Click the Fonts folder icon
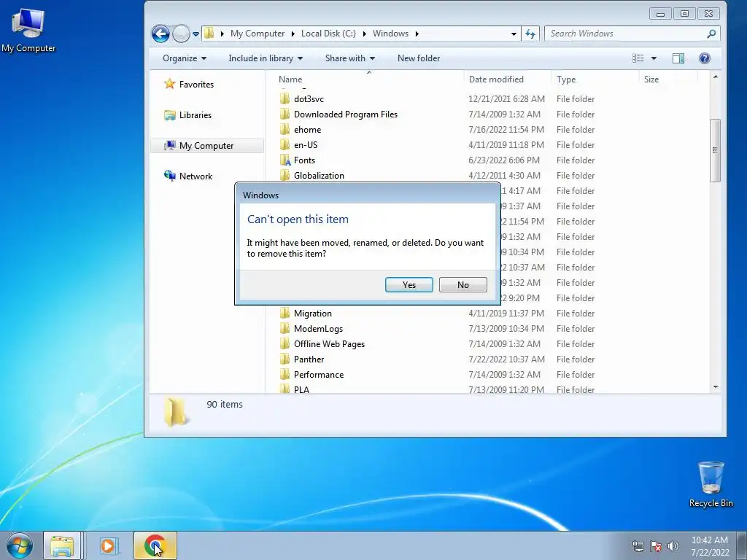The width and height of the screenshot is (747, 560). [285, 160]
